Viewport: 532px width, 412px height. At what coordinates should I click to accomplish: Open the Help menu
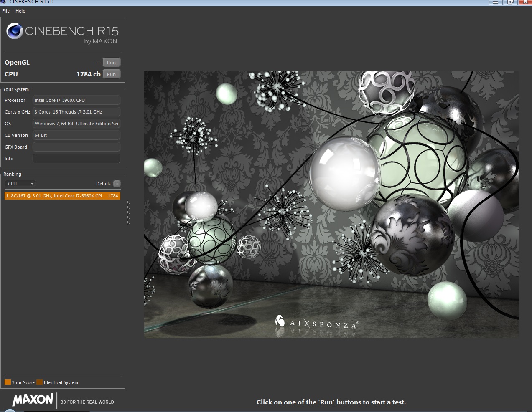click(x=20, y=11)
